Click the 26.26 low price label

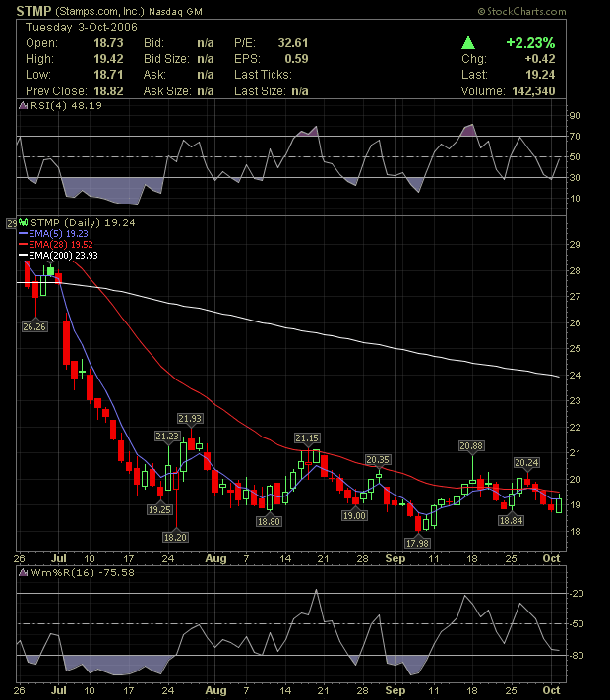[x=34, y=326]
